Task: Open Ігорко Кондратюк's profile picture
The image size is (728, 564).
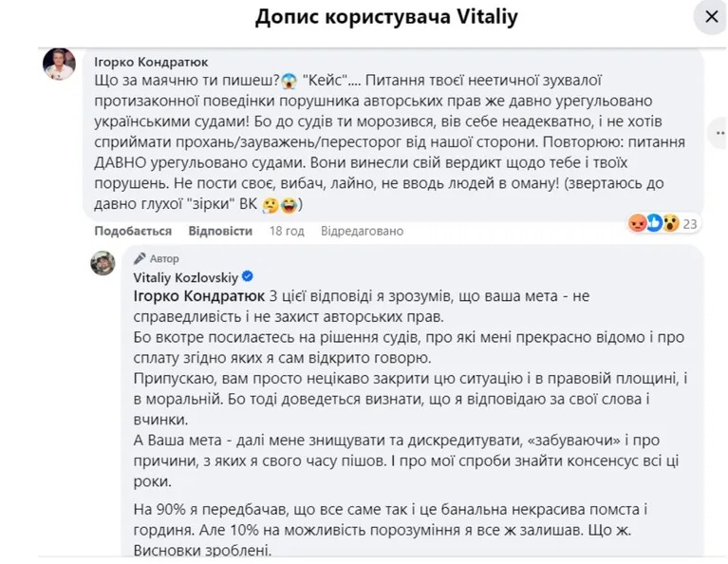Action: (x=59, y=65)
